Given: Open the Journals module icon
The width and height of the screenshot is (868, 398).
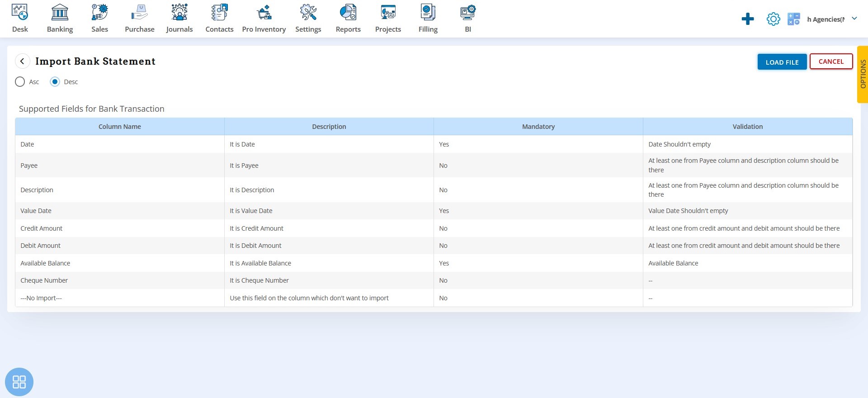Looking at the screenshot, I should (x=179, y=12).
